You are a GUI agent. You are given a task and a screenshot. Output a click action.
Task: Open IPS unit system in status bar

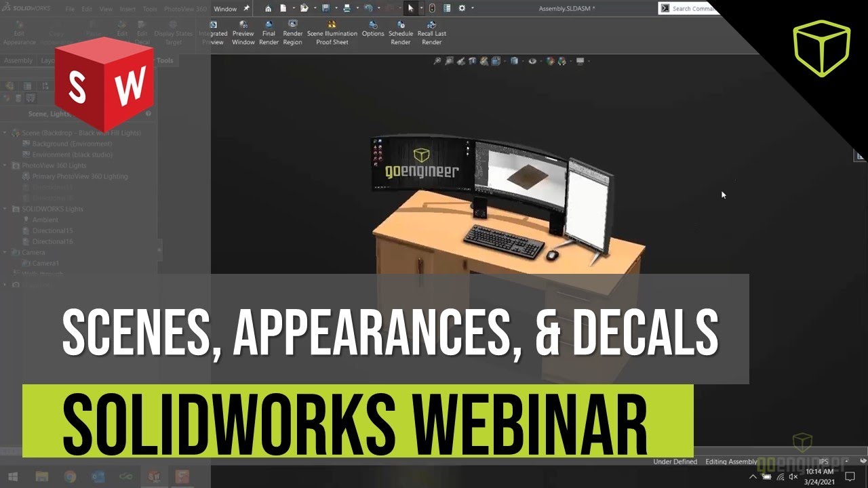(824, 462)
